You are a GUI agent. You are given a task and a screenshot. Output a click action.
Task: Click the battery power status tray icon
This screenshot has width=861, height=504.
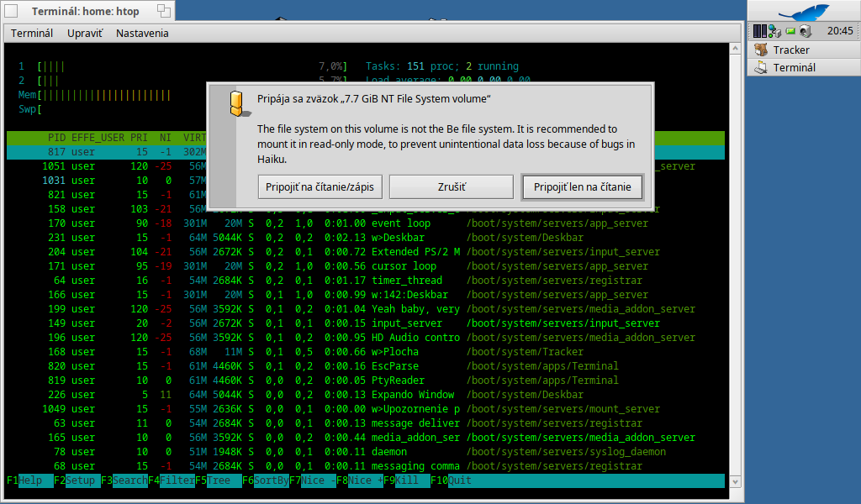[790, 31]
